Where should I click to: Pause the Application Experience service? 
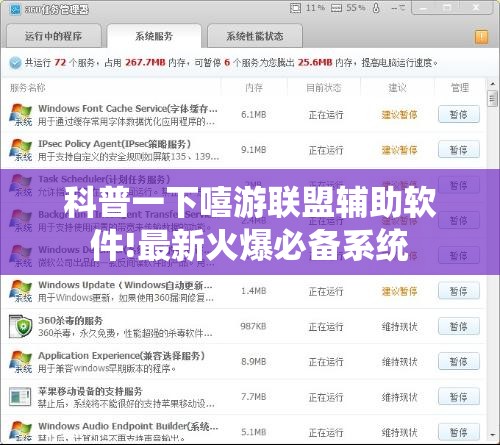tap(459, 362)
